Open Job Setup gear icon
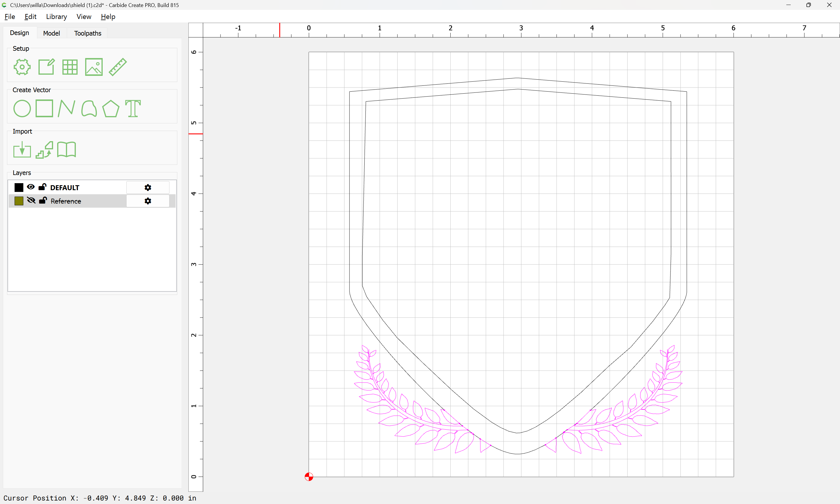This screenshot has height=504, width=840. 22,67
